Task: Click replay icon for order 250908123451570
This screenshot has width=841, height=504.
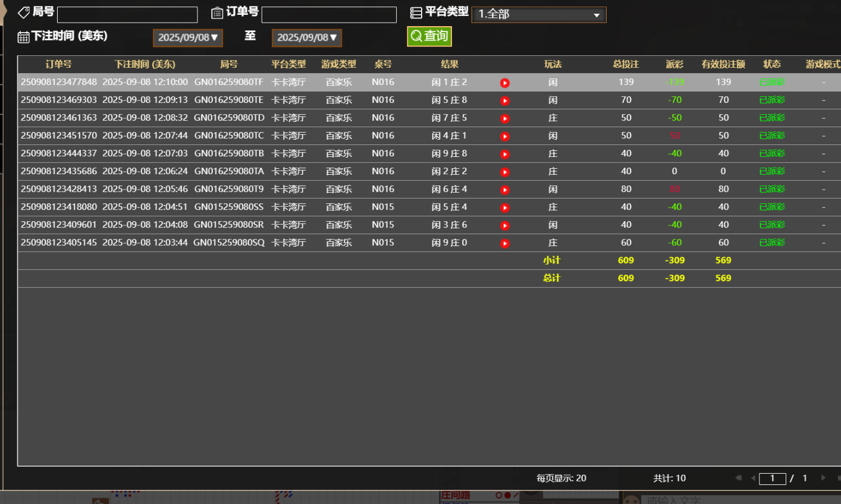Action: point(505,136)
